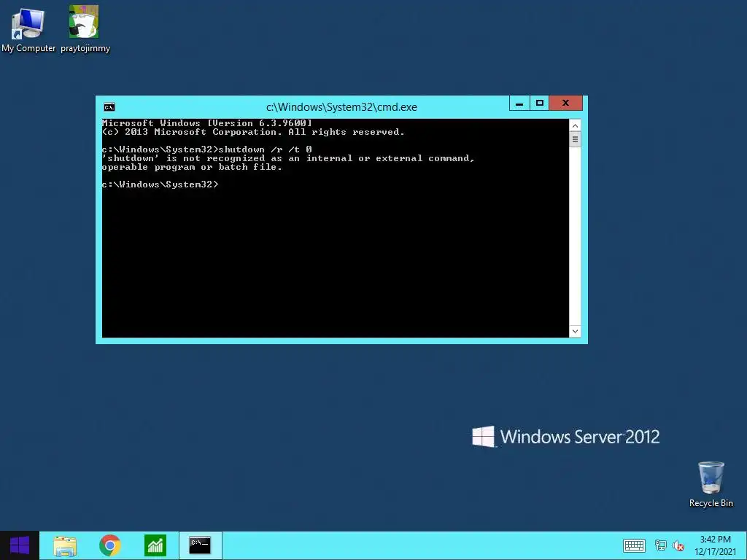Click the cmd.exe window title text

pyautogui.click(x=341, y=107)
